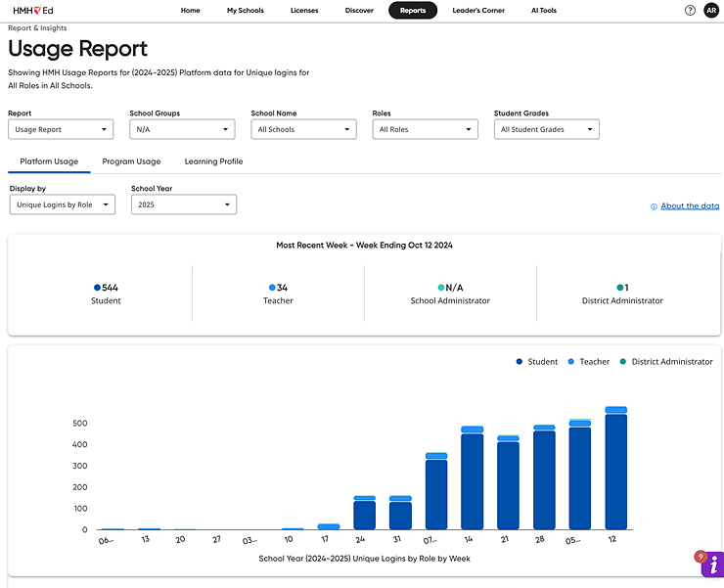The height and width of the screenshot is (588, 724).
Task: Open Leader's Corner
Action: tap(478, 10)
